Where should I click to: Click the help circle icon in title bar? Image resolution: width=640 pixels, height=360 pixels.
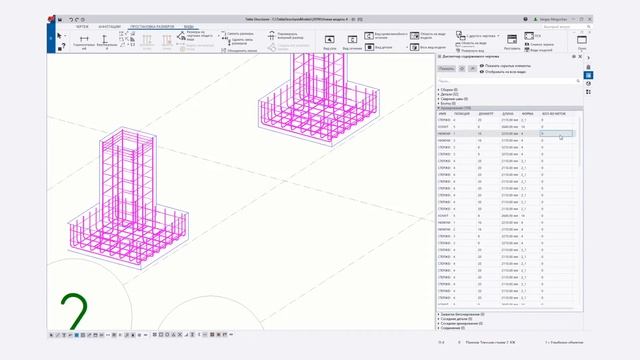pos(525,19)
